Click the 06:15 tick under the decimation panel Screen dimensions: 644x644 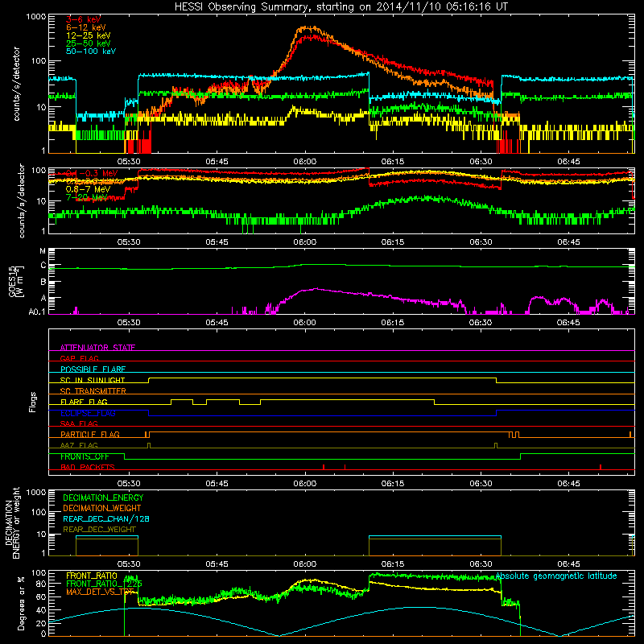pos(393,564)
